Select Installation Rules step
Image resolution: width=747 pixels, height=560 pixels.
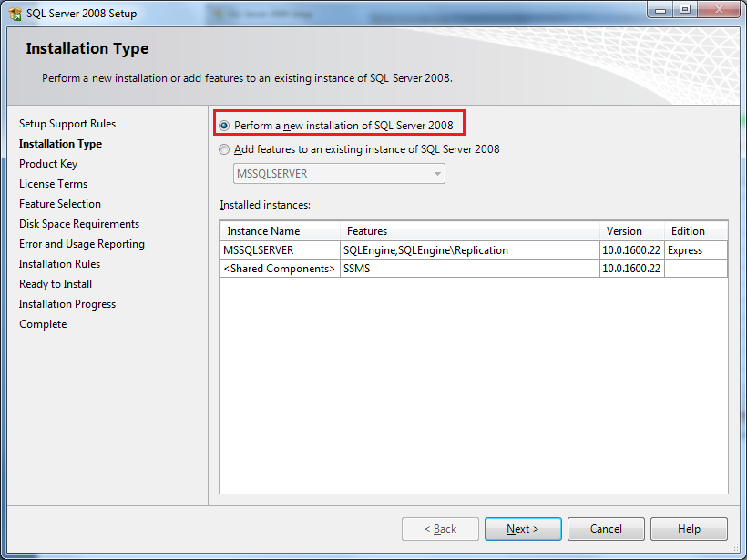point(59,264)
